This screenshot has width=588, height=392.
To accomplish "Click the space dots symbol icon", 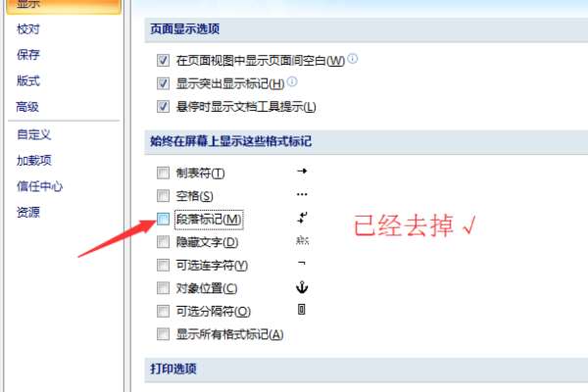I will [302, 194].
